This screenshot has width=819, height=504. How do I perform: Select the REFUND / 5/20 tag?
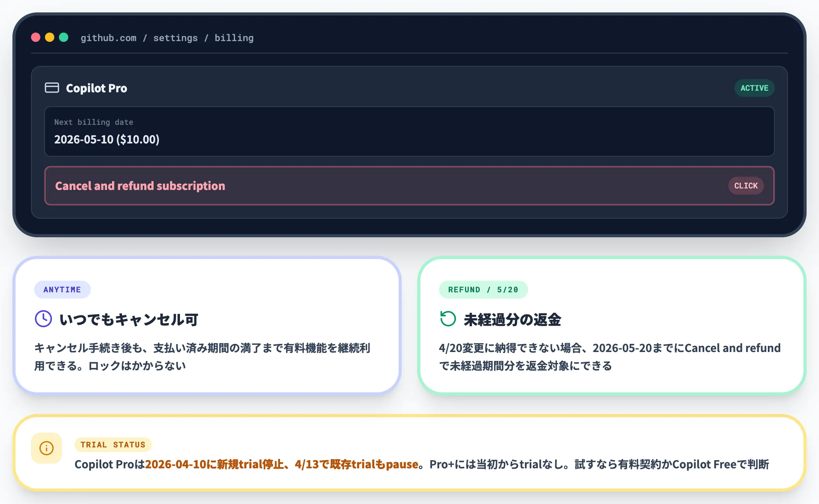(x=483, y=290)
